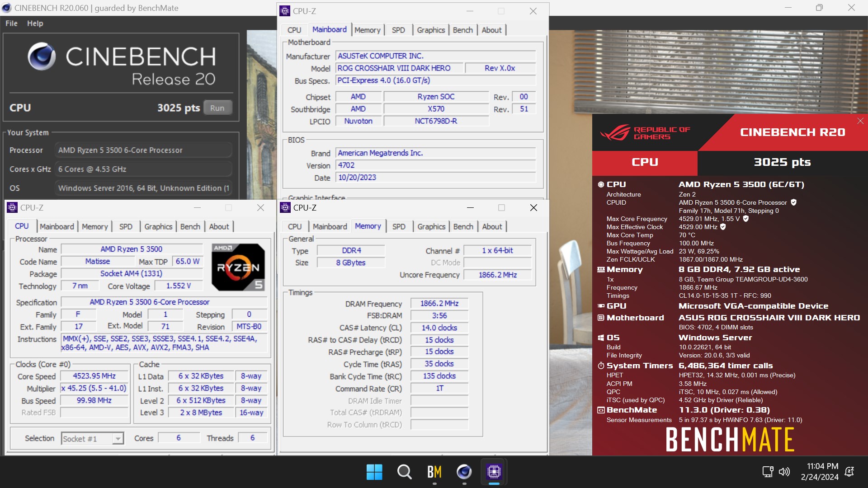Open Cinebench Help menu

point(35,23)
